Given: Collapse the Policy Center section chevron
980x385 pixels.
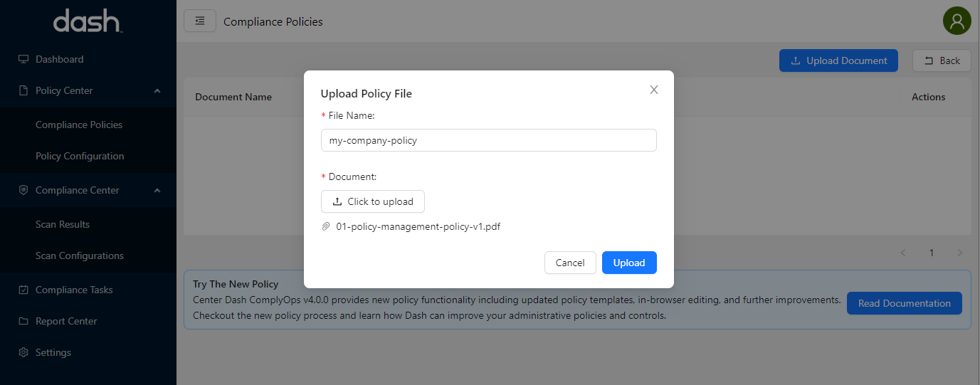Looking at the screenshot, I should click(x=157, y=90).
